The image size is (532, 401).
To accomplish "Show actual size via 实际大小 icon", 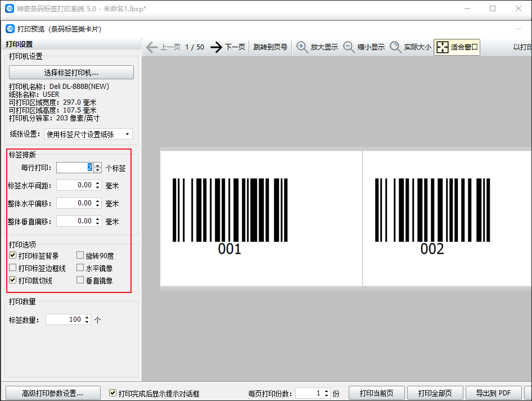I will click(395, 47).
